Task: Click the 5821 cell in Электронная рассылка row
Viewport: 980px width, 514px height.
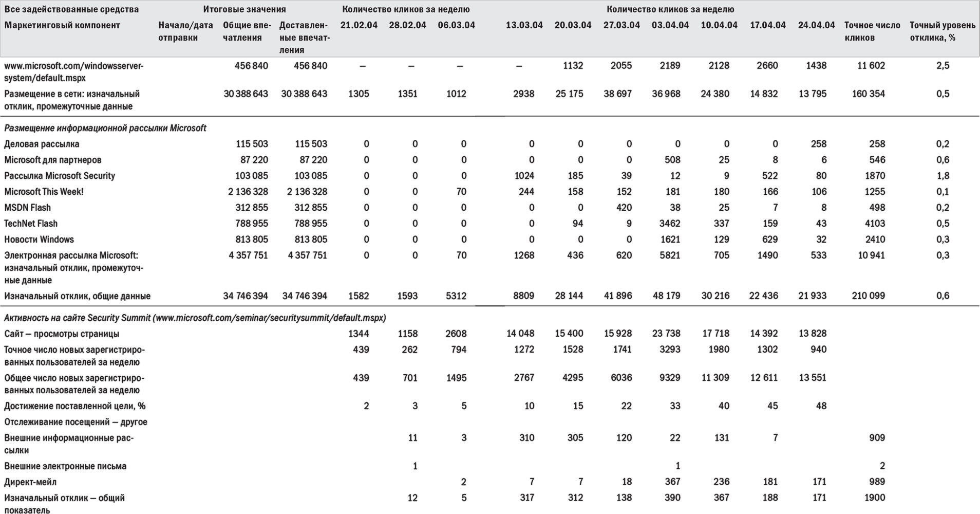Action: click(x=670, y=255)
